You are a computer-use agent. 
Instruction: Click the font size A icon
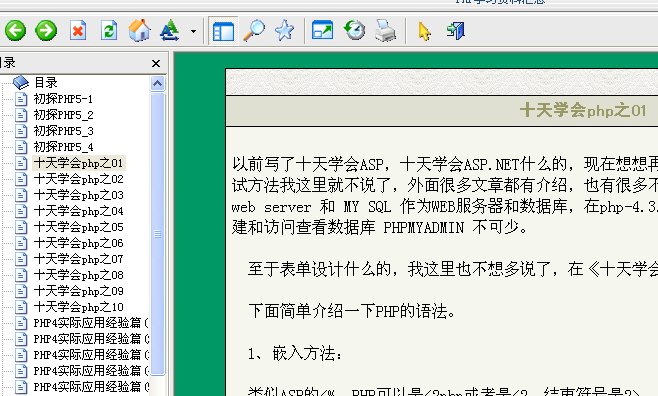tap(170, 30)
